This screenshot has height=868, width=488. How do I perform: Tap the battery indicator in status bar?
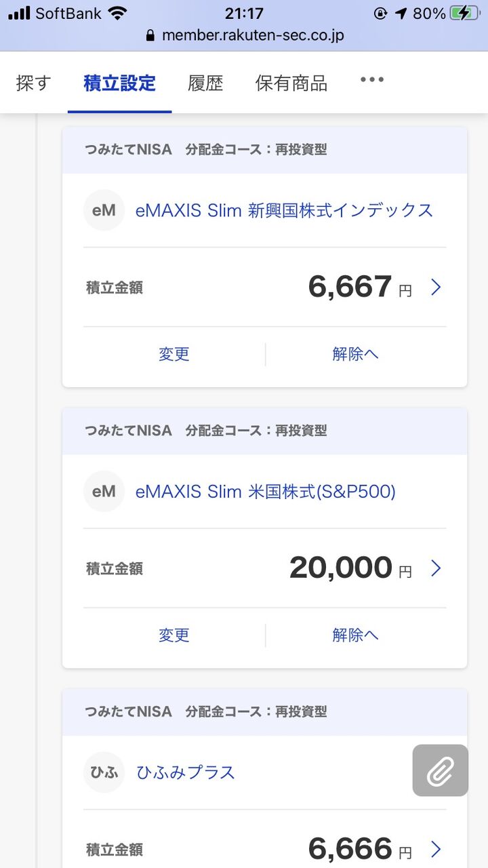464,14
